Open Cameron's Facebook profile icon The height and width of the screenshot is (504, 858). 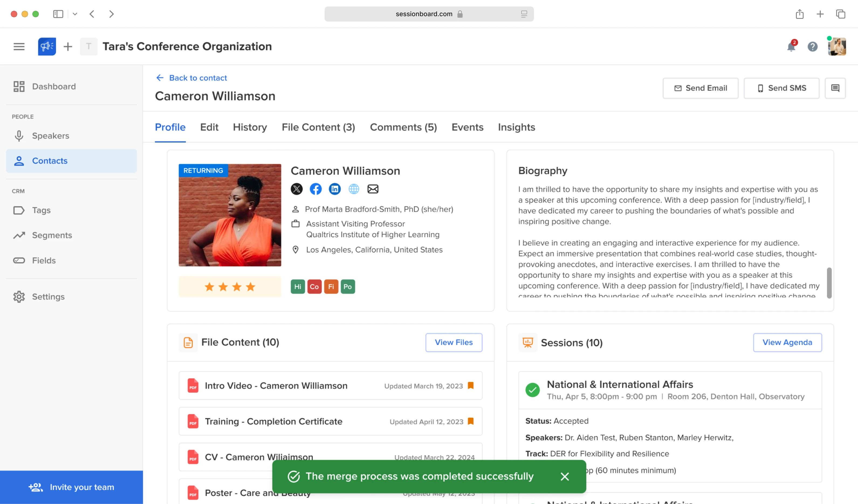pos(316,189)
